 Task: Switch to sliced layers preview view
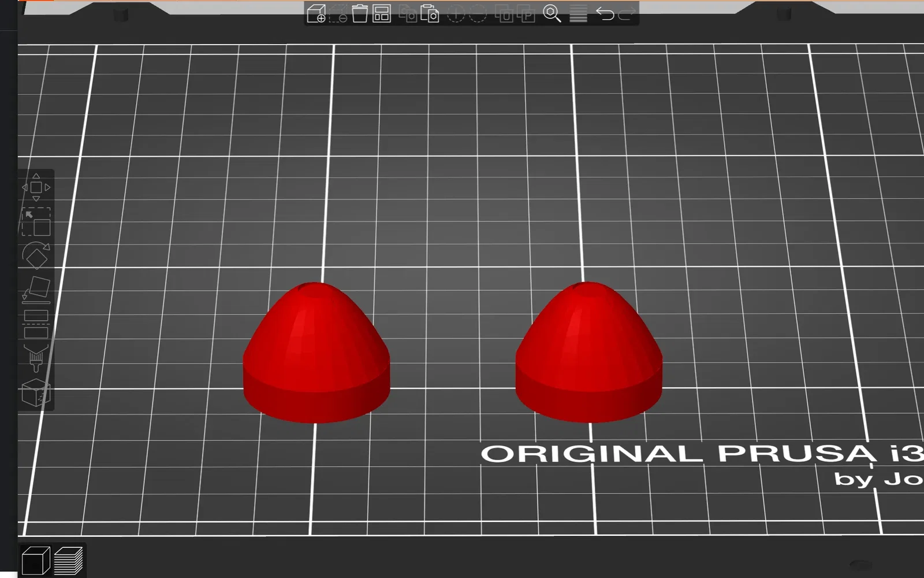pos(68,561)
